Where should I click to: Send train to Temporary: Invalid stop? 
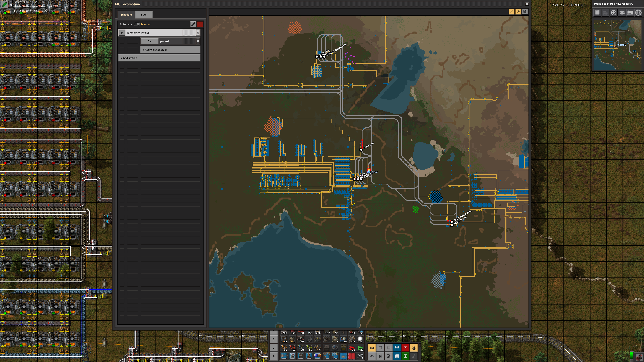[x=122, y=33]
